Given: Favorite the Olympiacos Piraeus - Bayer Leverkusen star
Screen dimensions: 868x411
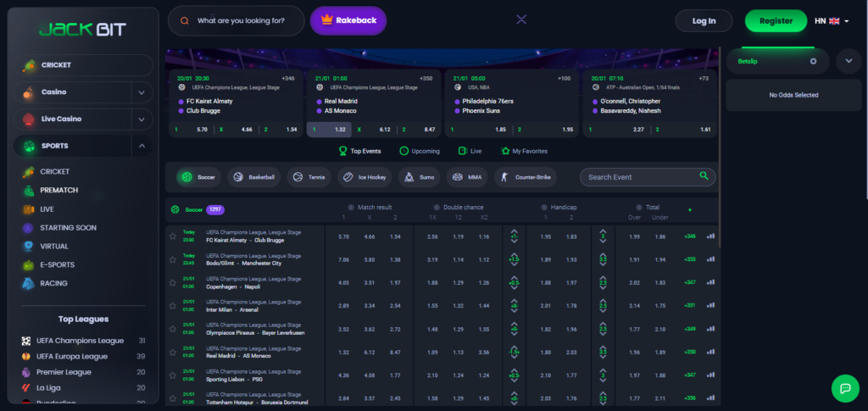Looking at the screenshot, I should click(x=173, y=329).
